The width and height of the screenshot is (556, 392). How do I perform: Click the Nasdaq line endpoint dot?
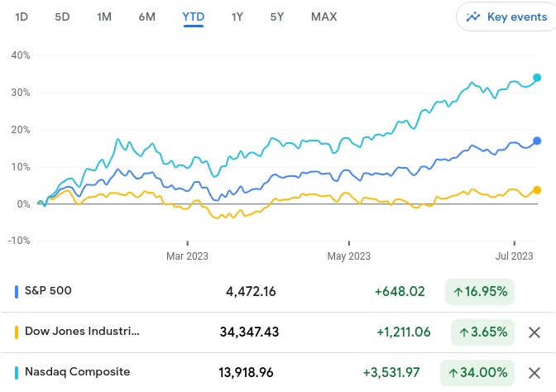537,78
